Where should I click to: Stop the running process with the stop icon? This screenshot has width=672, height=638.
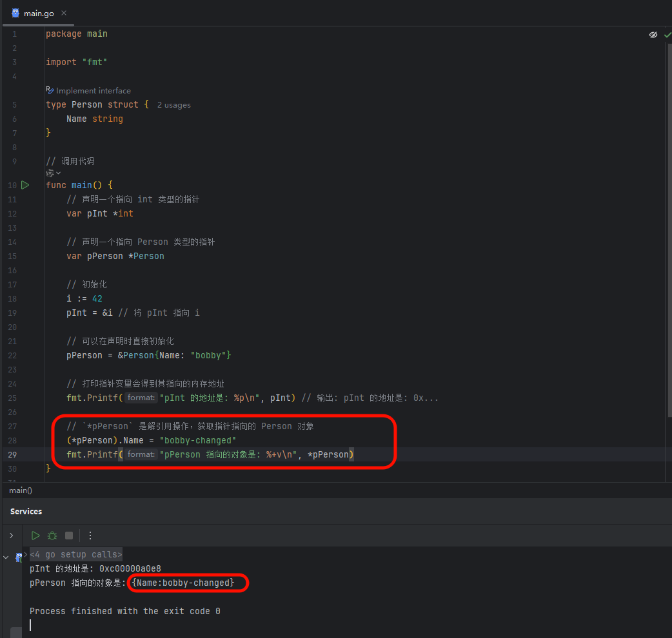(x=69, y=536)
